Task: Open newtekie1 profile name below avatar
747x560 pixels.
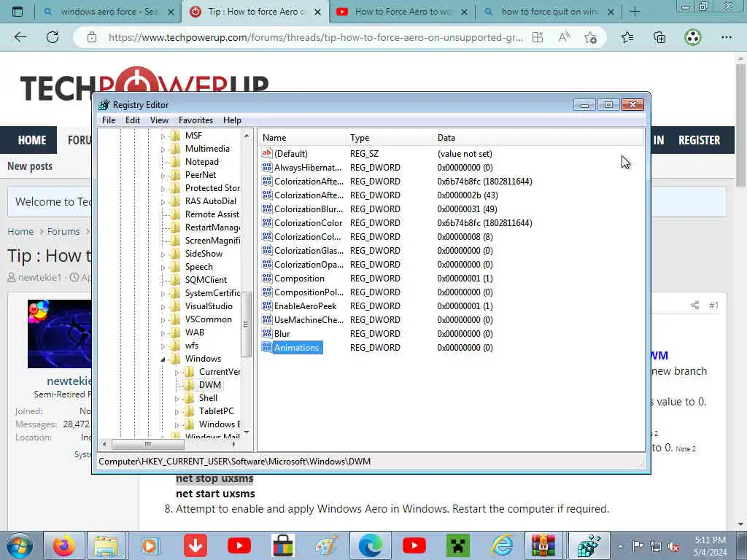Action: (69, 381)
